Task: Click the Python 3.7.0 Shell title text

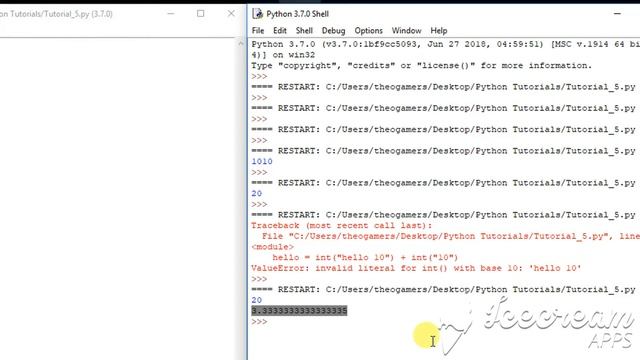Action: coord(298,14)
